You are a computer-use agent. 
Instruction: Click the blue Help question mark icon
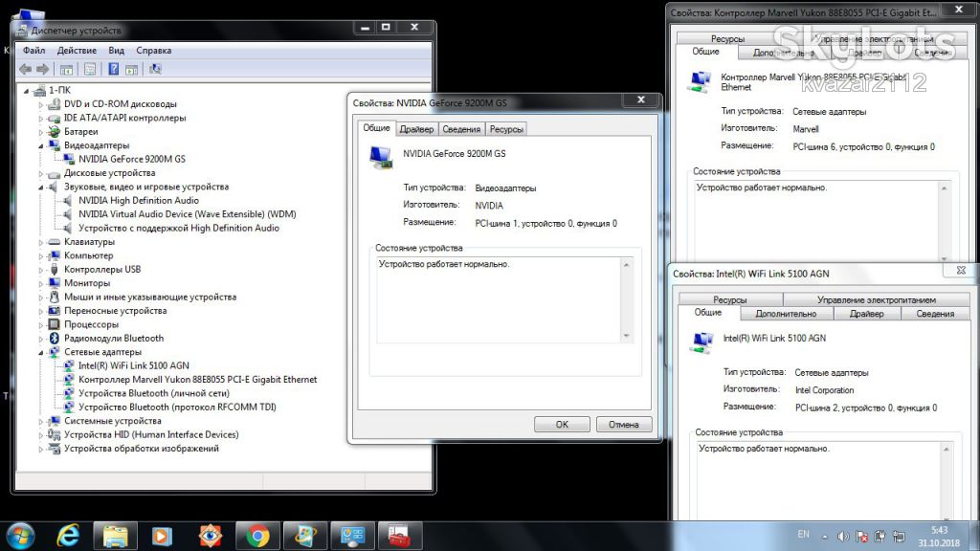114,69
